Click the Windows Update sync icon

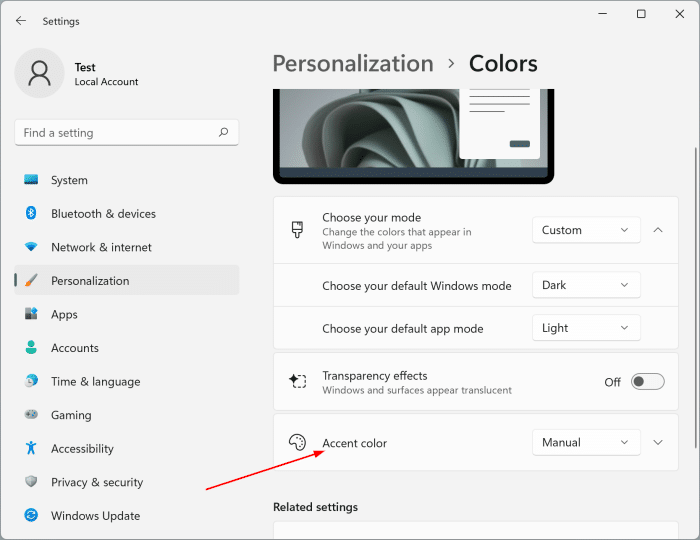pyautogui.click(x=31, y=515)
